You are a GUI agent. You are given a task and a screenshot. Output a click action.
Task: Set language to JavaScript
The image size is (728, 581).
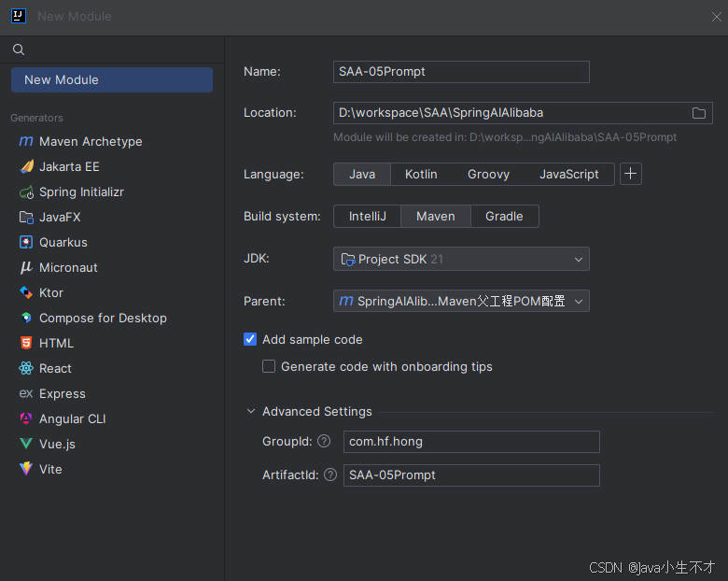[x=568, y=175]
